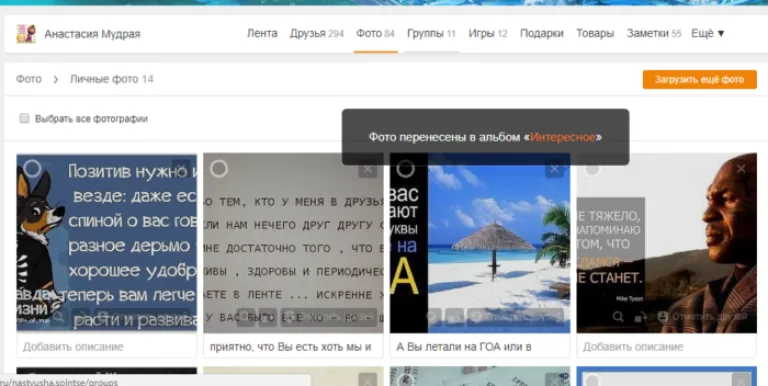The height and width of the screenshot is (386, 768).
Task: Open the typewritten text photo
Action: tap(293, 243)
